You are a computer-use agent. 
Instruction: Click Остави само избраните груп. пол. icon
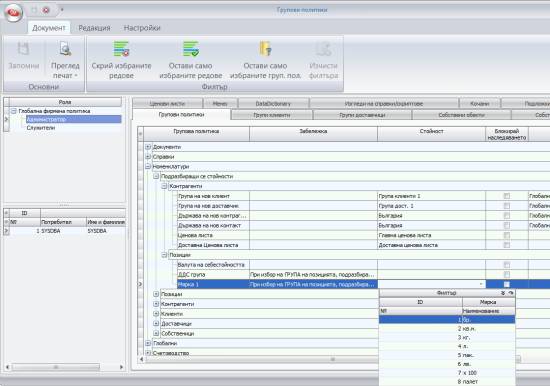[265, 49]
